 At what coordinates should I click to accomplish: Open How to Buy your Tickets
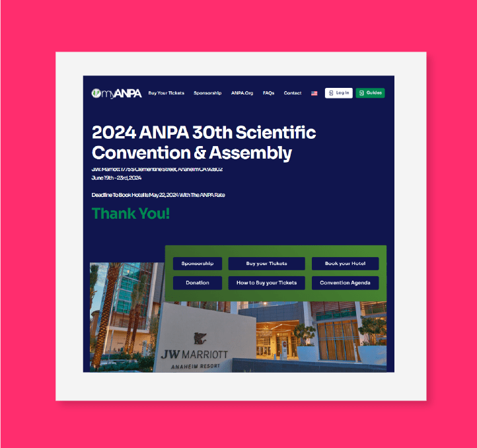pos(266,283)
